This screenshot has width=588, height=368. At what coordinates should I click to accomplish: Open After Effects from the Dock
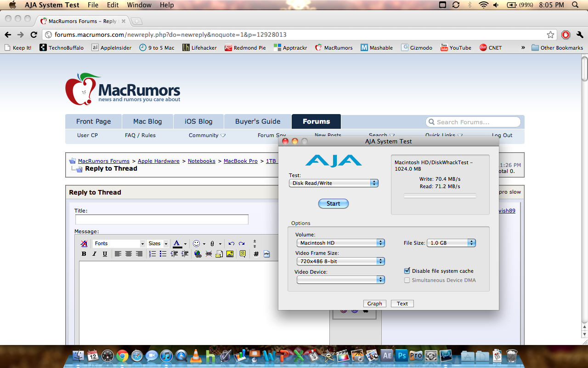click(x=387, y=356)
